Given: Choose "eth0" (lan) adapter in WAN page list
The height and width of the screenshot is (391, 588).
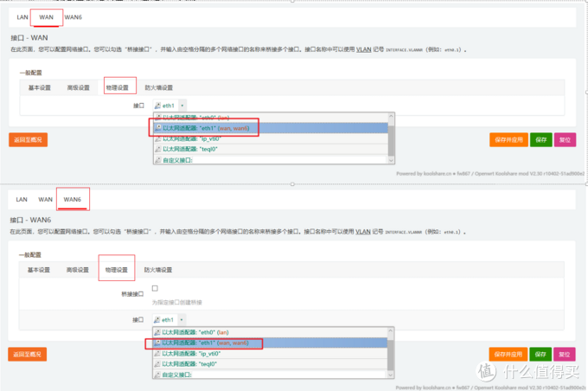Looking at the screenshot, I should [271, 118].
